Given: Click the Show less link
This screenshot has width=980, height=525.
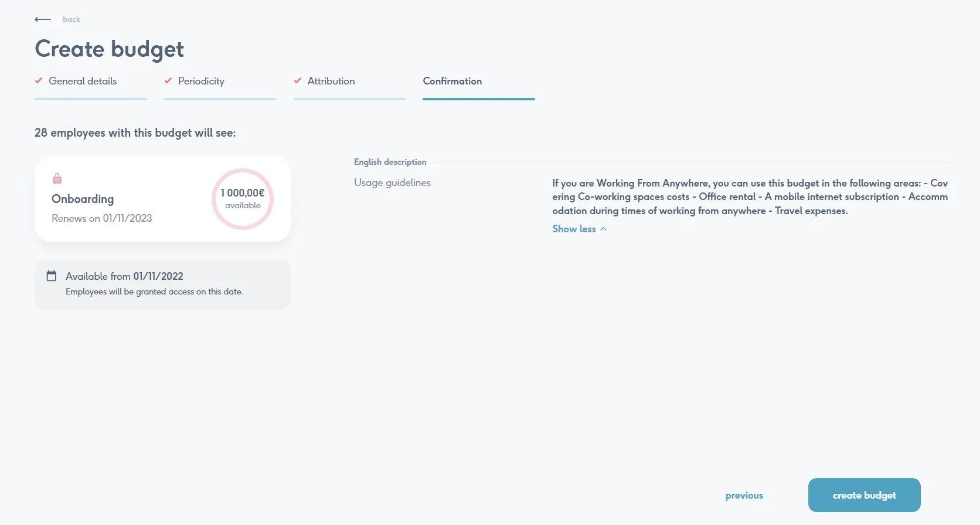Looking at the screenshot, I should point(574,229).
